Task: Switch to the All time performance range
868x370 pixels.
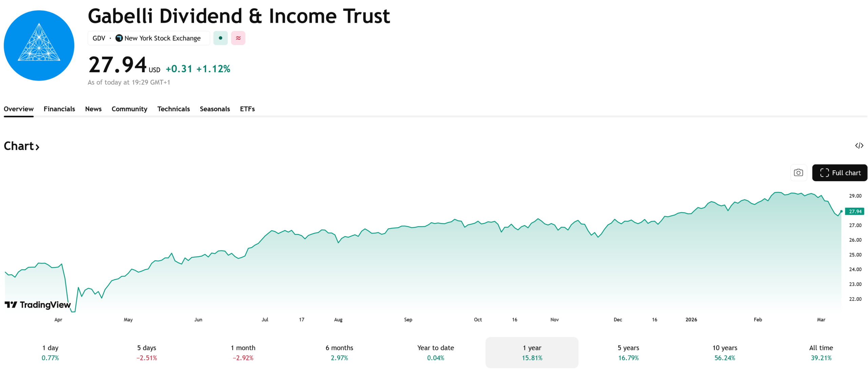Action: [821, 352]
